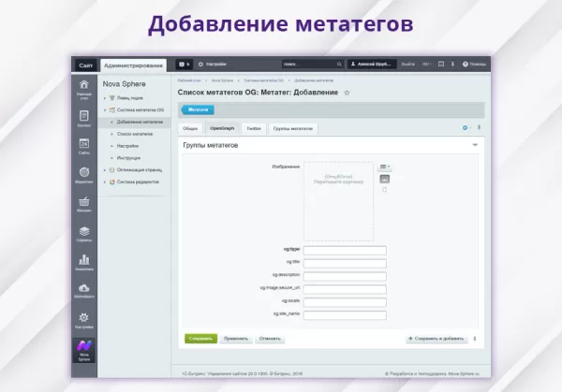562x392 pixels.
Task: Focus the og:description input field
Action: coord(345,276)
